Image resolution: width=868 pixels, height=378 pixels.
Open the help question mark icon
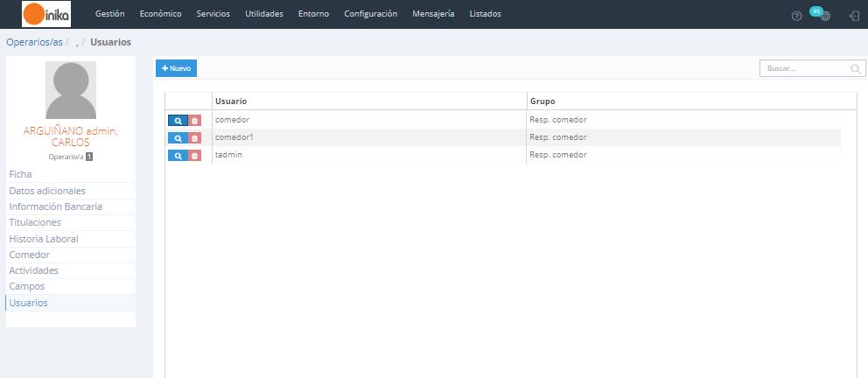(796, 16)
